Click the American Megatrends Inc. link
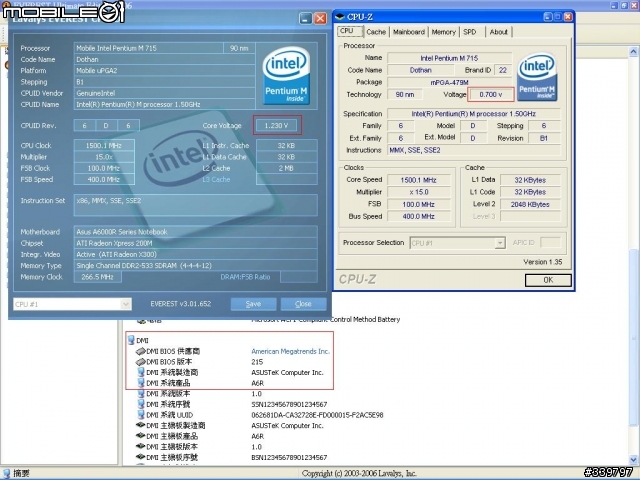The height and width of the screenshot is (480, 640). (290, 351)
